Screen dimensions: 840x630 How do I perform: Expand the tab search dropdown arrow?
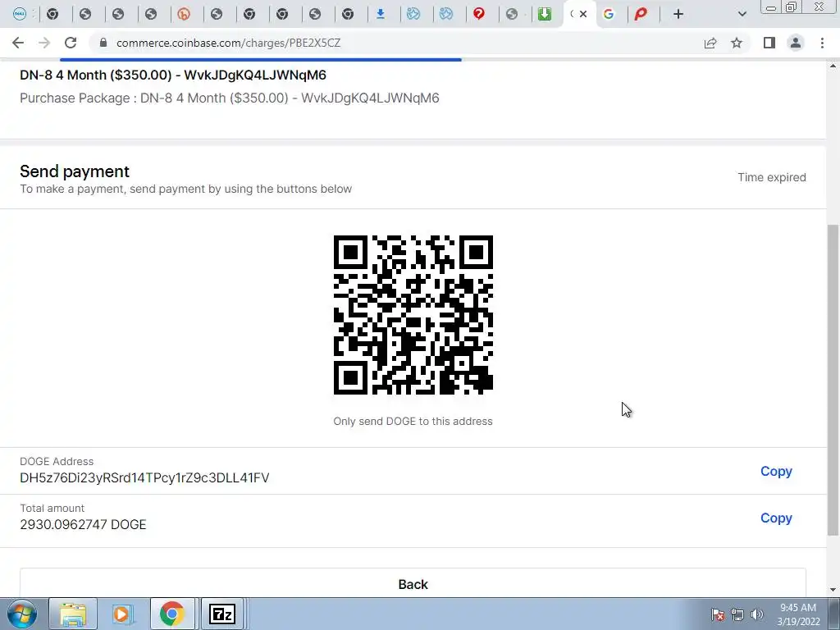tap(742, 15)
